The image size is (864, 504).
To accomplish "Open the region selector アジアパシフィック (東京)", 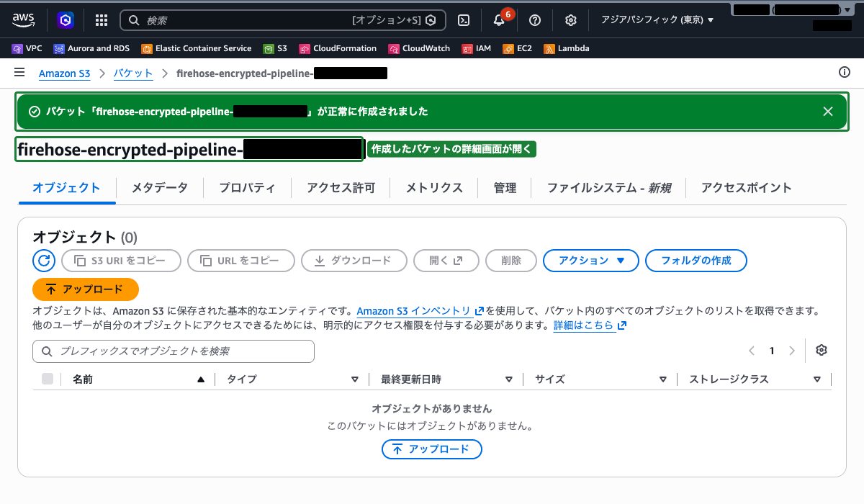I will tap(657, 20).
